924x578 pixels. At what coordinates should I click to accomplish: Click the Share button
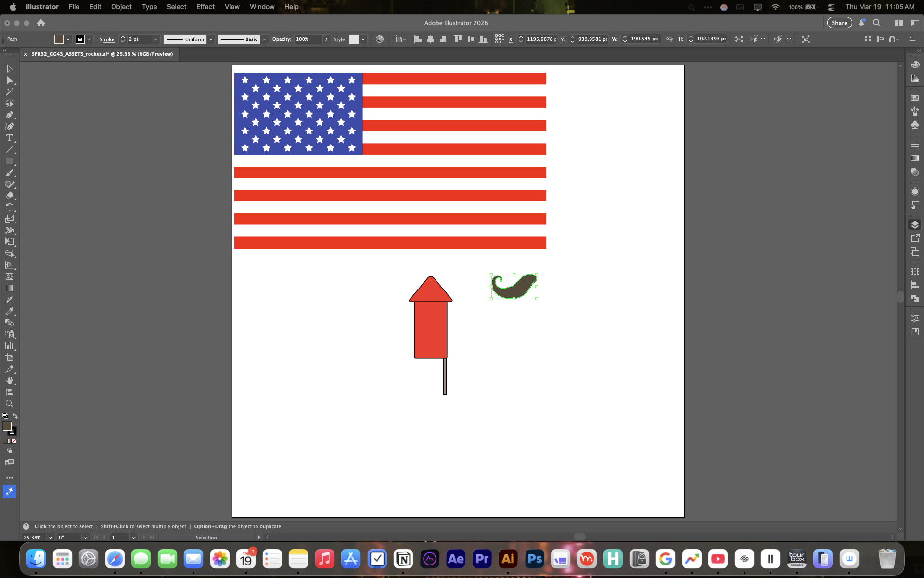[x=839, y=23]
